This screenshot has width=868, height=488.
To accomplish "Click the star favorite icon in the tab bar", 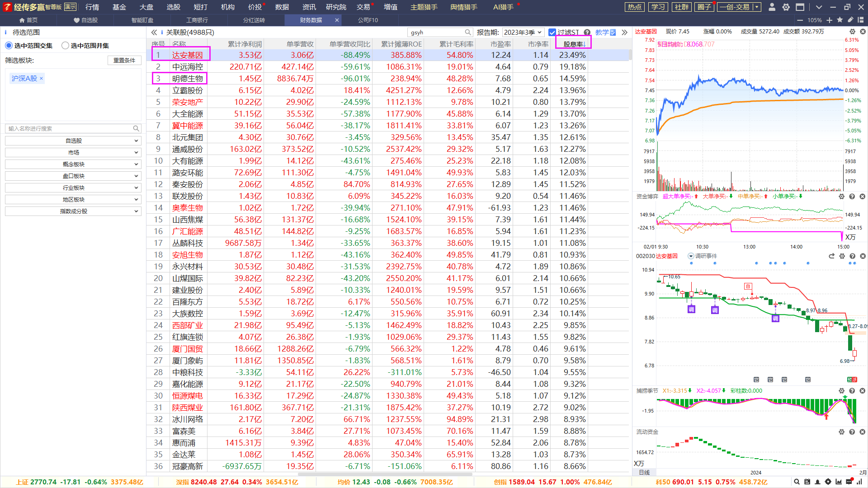I will click(x=840, y=20).
